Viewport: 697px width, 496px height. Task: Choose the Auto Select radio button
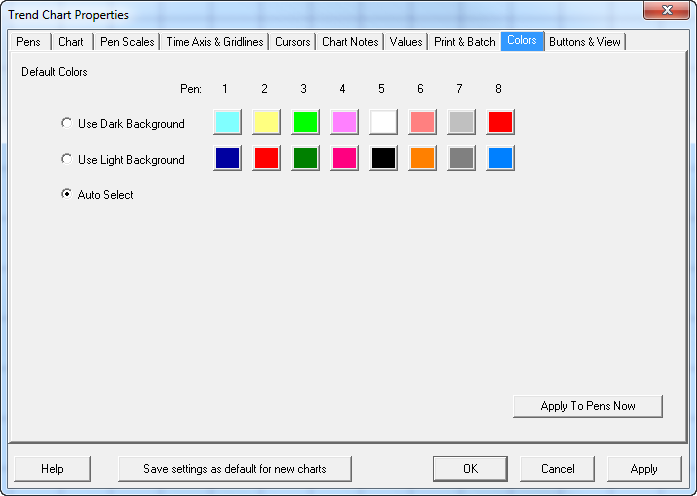67,195
